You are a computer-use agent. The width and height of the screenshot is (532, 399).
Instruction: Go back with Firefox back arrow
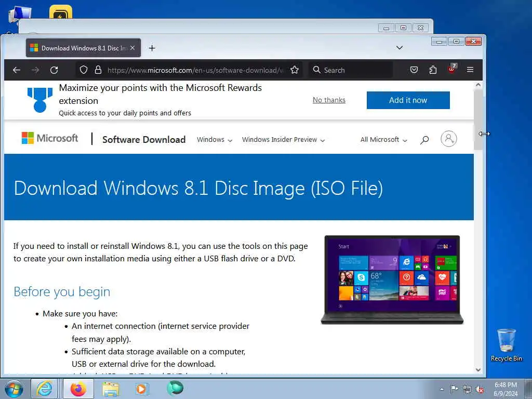coord(16,70)
